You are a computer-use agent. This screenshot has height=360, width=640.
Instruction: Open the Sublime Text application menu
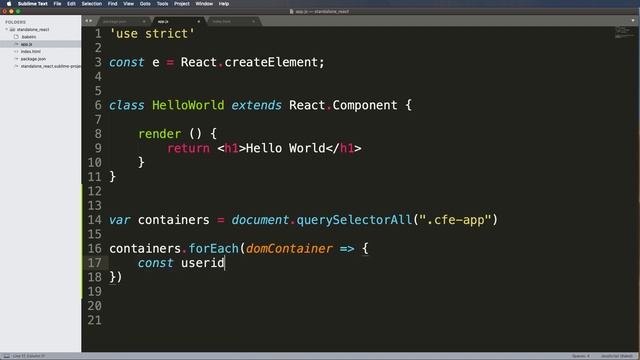point(33,4)
